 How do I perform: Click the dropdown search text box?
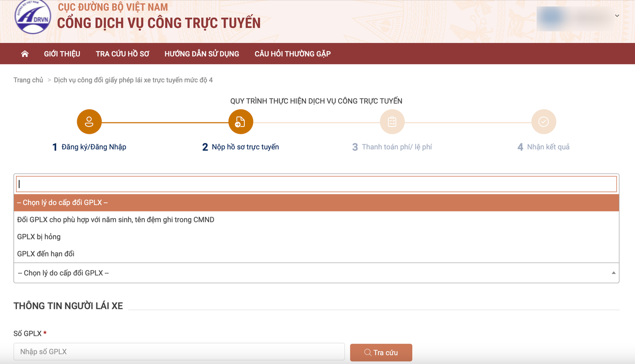click(x=316, y=184)
